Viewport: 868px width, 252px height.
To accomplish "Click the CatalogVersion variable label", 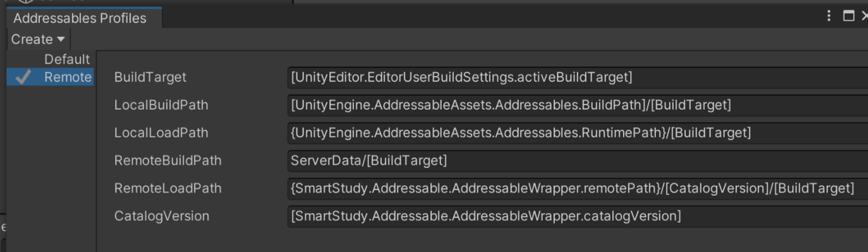I will click(x=162, y=216).
